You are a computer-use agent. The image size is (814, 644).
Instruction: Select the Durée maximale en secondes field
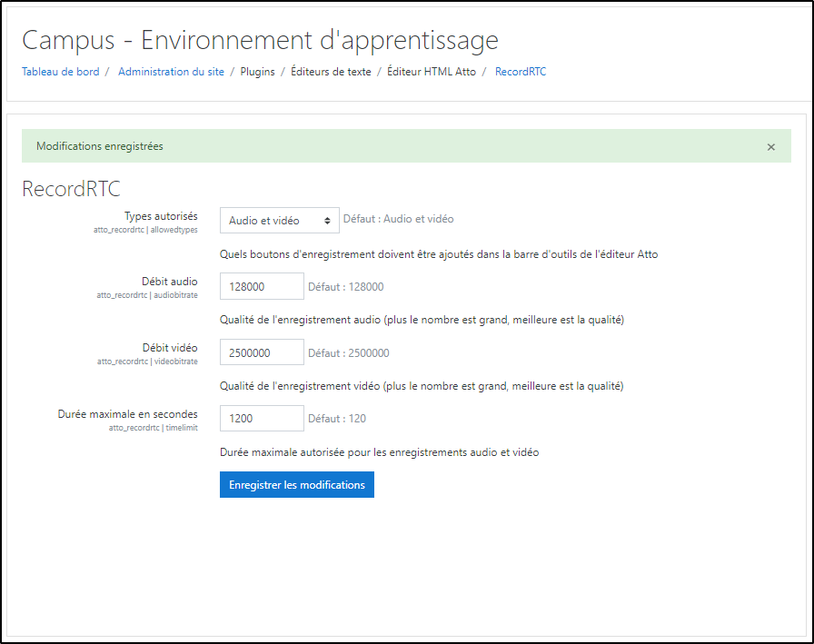point(262,419)
